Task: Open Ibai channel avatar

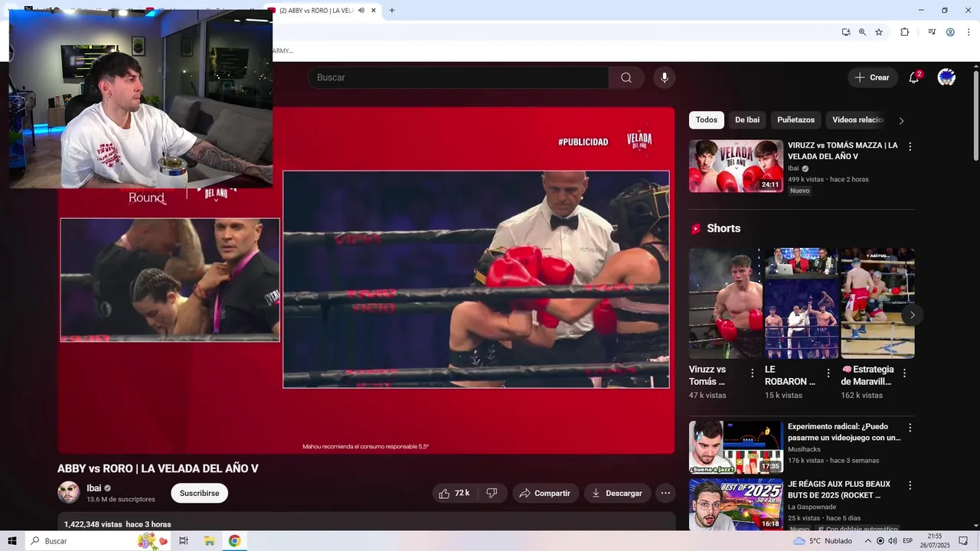Action: click(x=69, y=493)
